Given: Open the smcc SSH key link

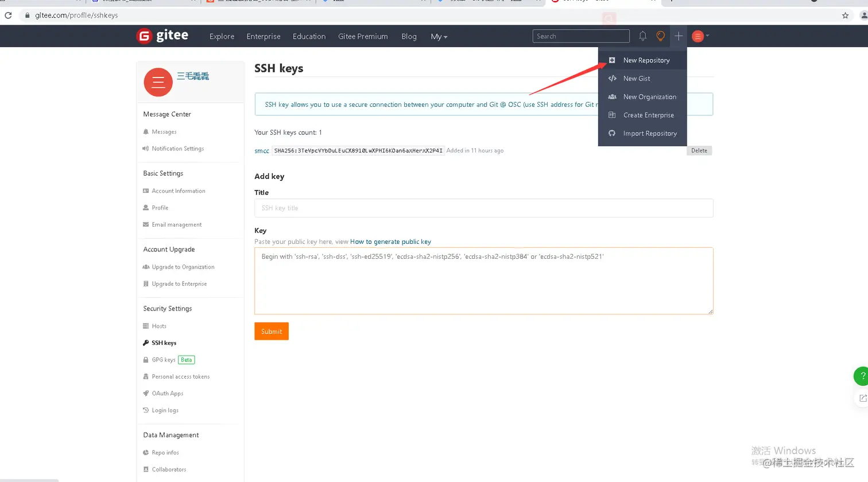Looking at the screenshot, I should [x=262, y=151].
